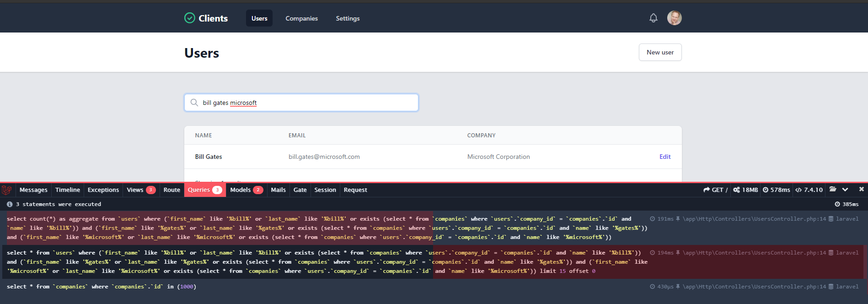Viewport: 868px width, 304px height.
Task: Open the Gate debugbar tab
Action: pyautogui.click(x=300, y=190)
